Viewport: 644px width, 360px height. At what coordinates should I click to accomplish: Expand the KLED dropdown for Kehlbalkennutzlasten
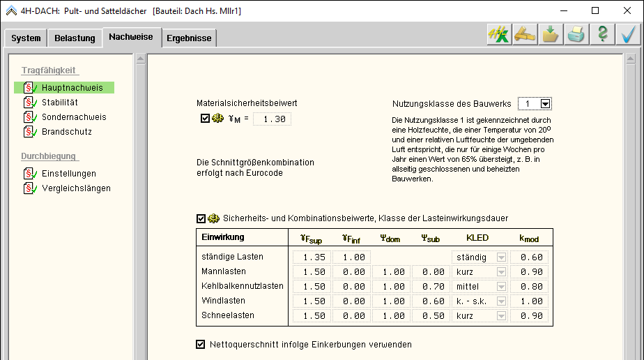click(x=500, y=287)
